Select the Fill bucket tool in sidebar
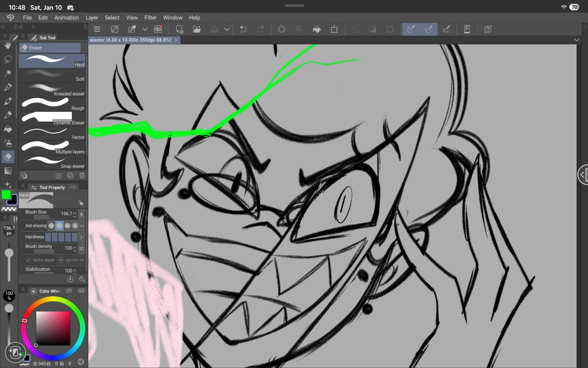 [x=8, y=129]
